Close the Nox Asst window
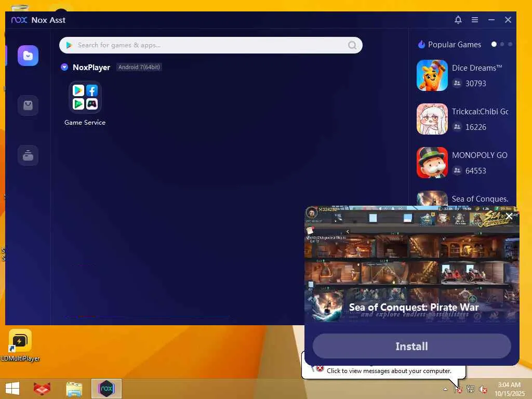This screenshot has width=532, height=399. pos(508,20)
